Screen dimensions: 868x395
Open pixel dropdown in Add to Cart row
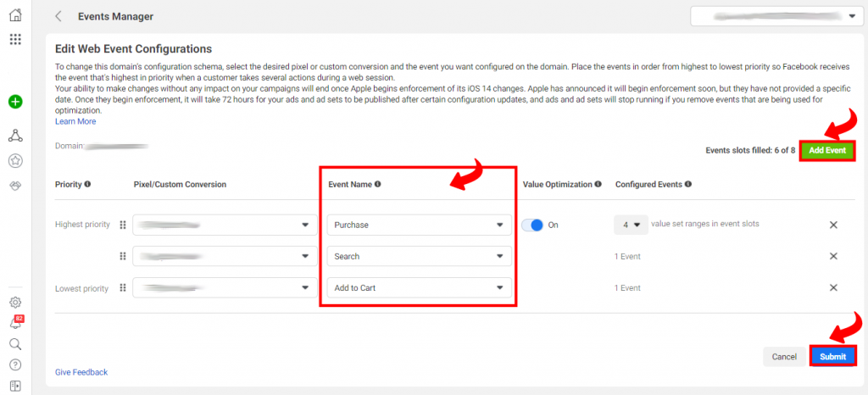(224, 287)
